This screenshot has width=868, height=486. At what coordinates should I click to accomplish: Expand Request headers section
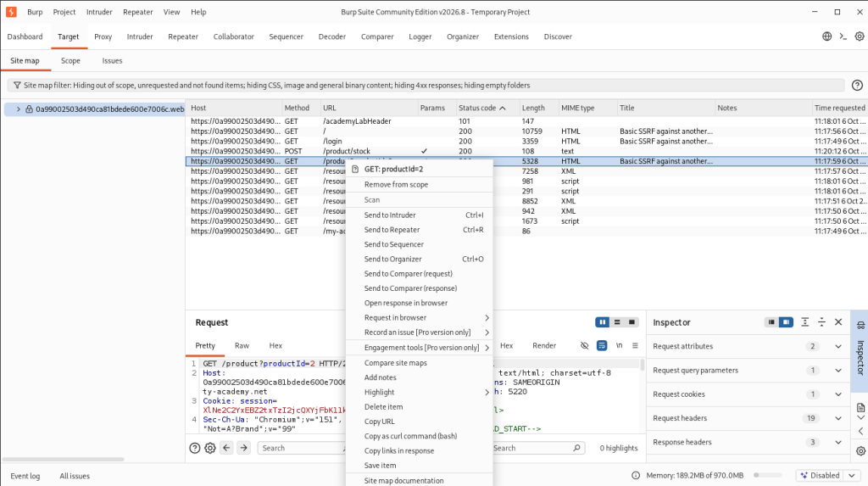click(838, 418)
